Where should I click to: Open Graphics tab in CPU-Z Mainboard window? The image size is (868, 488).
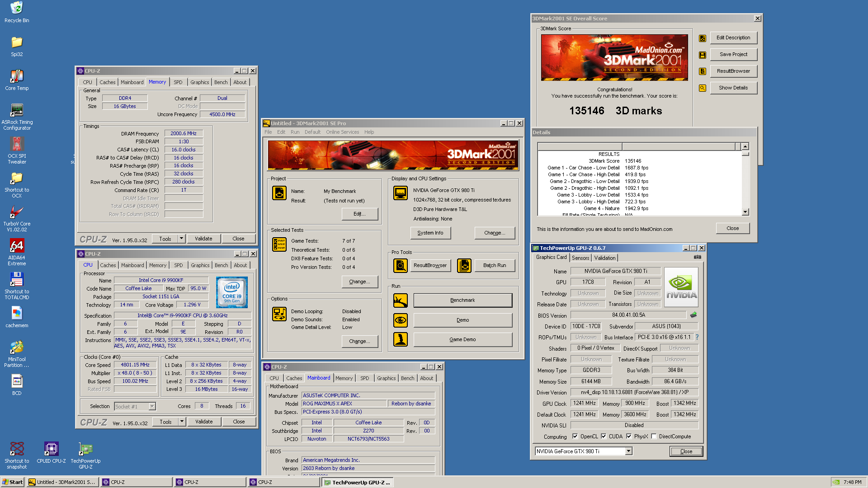click(x=386, y=378)
